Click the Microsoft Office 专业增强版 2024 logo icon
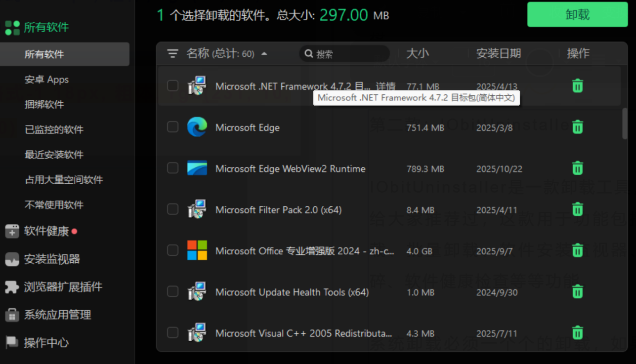 tap(197, 250)
